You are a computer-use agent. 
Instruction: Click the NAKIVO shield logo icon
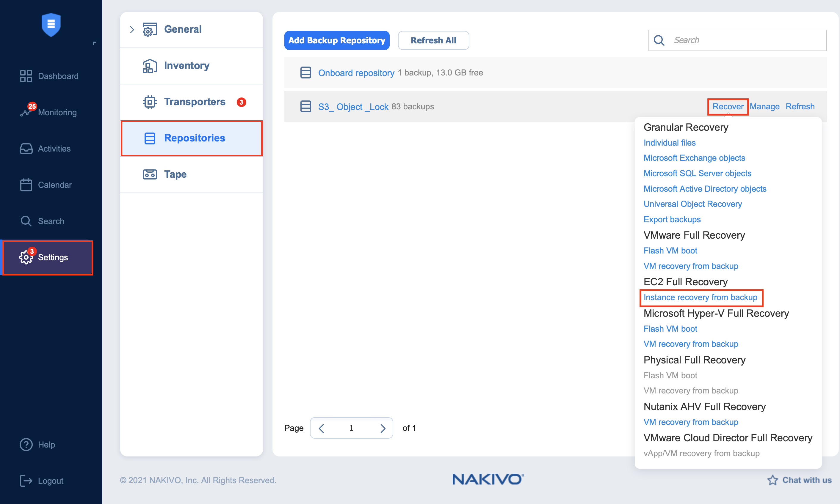(51, 24)
